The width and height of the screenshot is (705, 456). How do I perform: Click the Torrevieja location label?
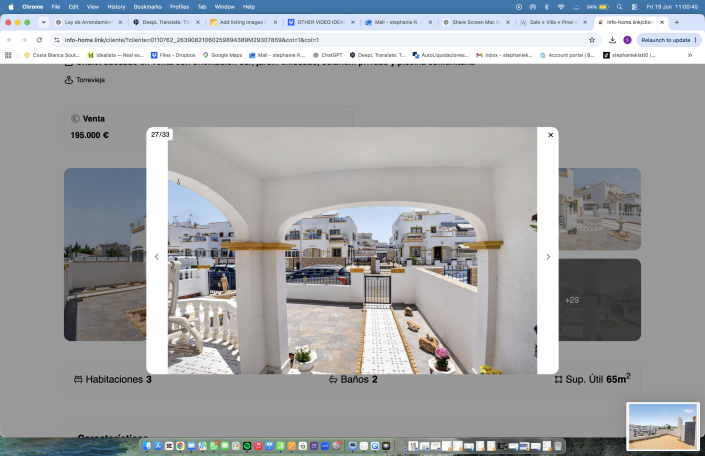coord(90,80)
